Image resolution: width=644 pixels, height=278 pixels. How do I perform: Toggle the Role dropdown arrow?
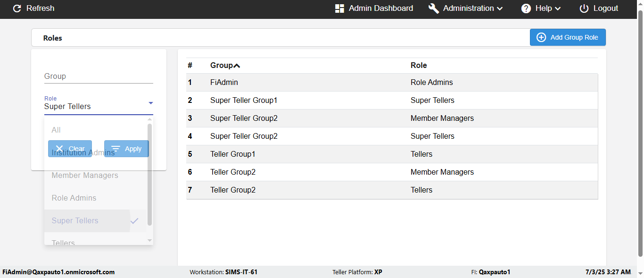[151, 103]
